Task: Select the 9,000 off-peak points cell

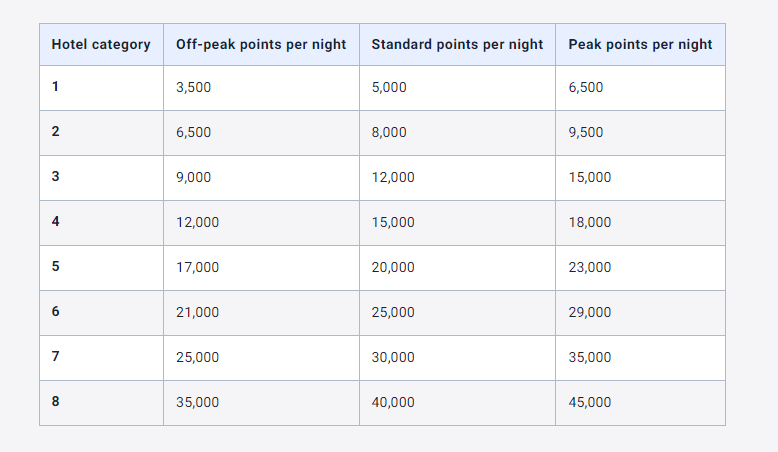Action: 193,178
